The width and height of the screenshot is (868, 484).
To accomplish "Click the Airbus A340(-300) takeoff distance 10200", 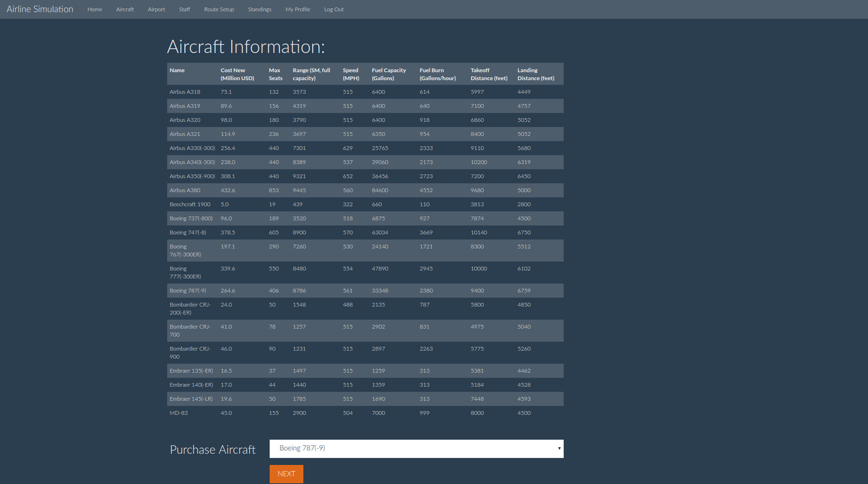I will point(479,162).
